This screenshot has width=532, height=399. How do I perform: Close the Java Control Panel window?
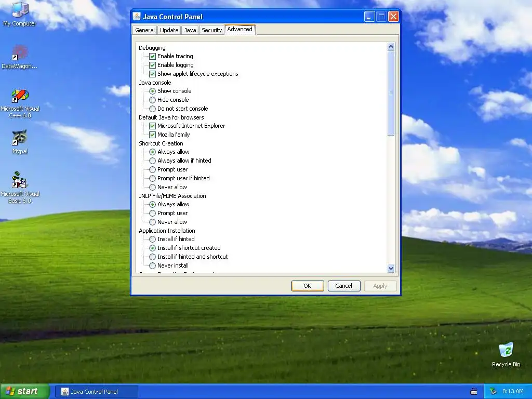(393, 16)
